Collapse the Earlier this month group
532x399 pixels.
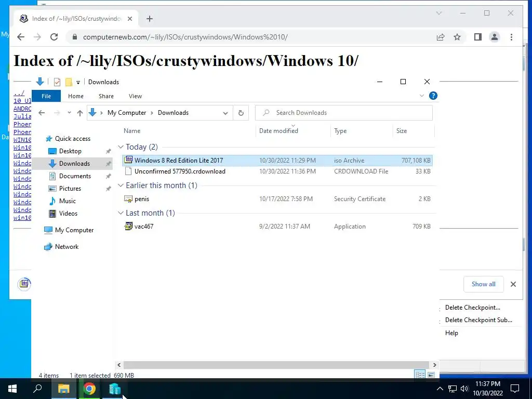(x=121, y=185)
